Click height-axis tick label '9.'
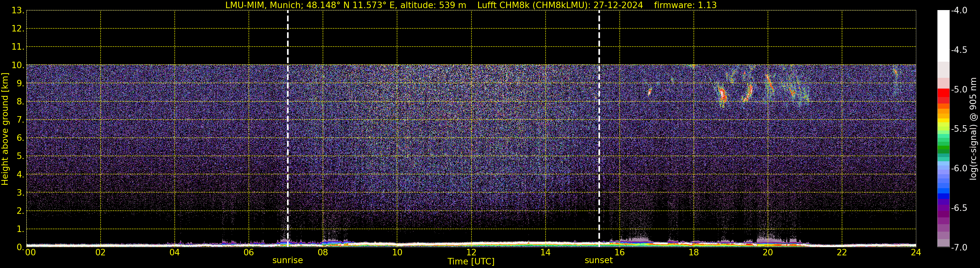 pyautogui.click(x=20, y=83)
